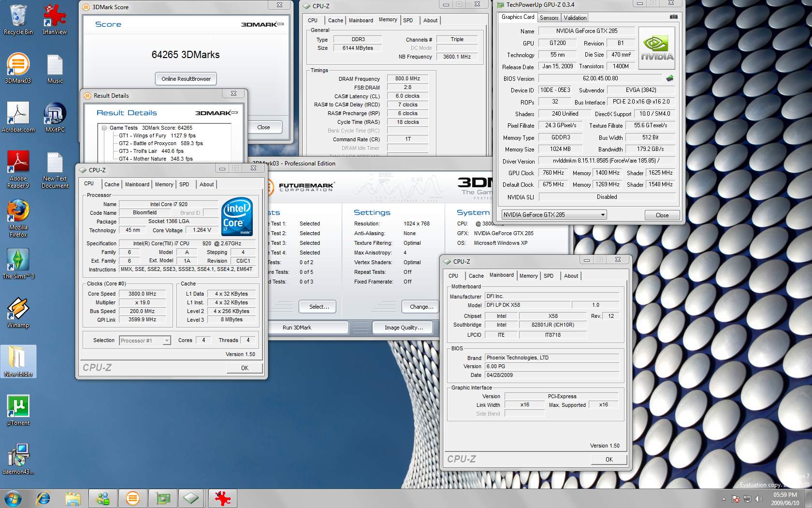The height and width of the screenshot is (508, 812).
Task: Click the GPU-Z BIOS save chip icon
Action: click(x=670, y=78)
